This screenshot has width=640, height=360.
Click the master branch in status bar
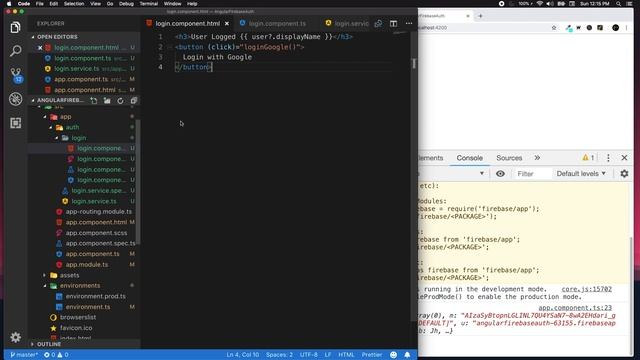click(x=24, y=355)
